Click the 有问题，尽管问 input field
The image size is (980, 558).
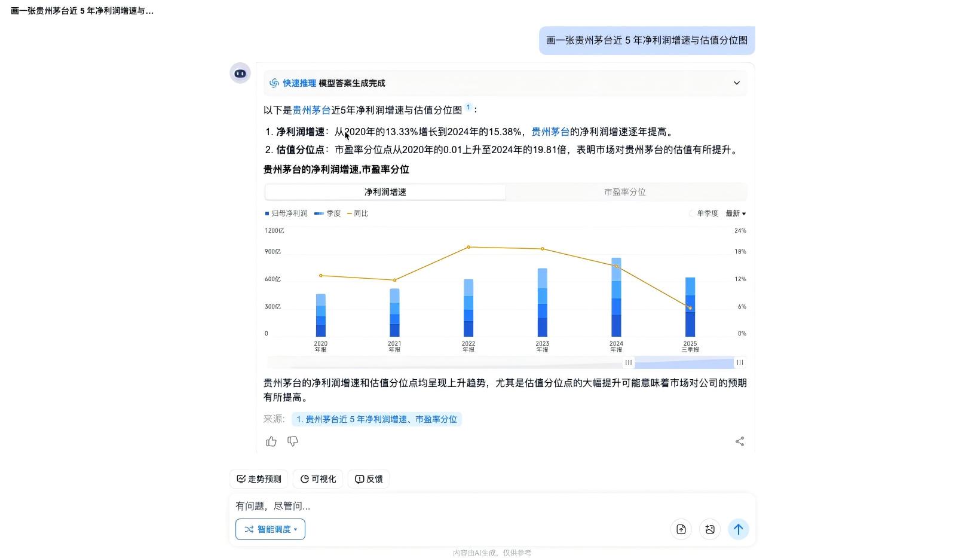(x=418, y=505)
